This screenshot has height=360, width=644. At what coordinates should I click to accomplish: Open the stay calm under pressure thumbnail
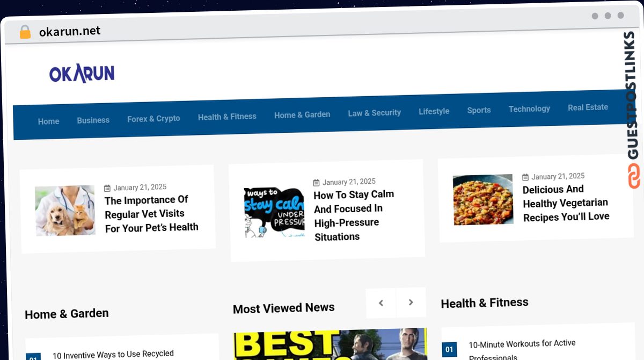(274, 212)
